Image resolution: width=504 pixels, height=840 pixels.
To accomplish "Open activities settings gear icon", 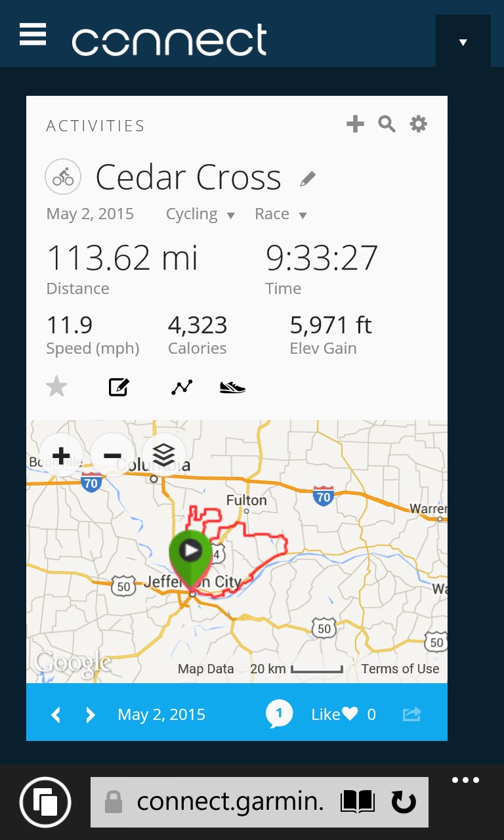I will tap(419, 123).
